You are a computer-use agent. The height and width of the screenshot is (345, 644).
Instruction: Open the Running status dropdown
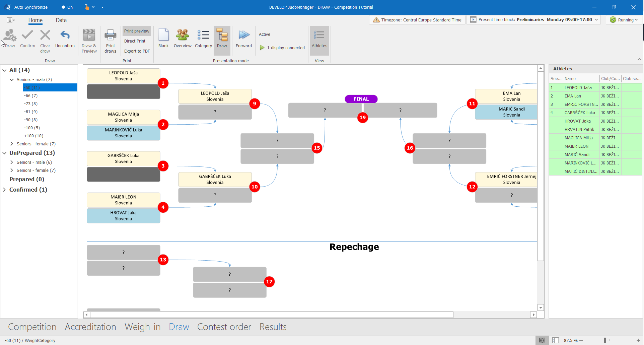pyautogui.click(x=624, y=20)
